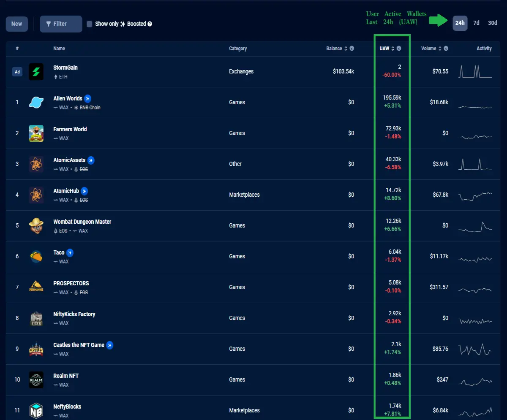Open the Wombat Dungeon Master dapp page
This screenshot has width=507, height=420.
click(82, 222)
